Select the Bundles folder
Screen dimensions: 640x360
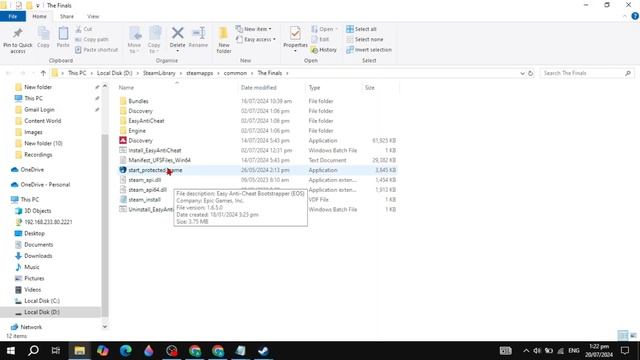click(x=138, y=101)
